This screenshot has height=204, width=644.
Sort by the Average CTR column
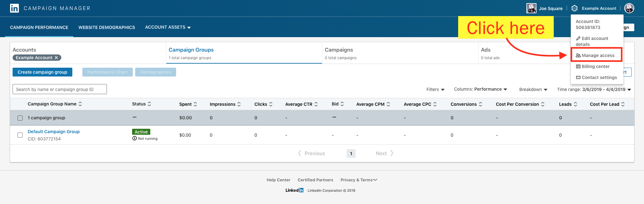[316, 104]
